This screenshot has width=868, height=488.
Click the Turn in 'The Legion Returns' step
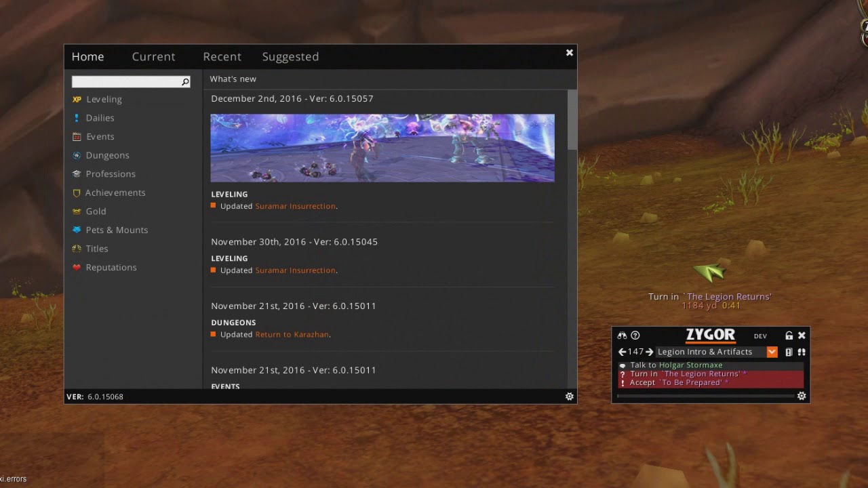pyautogui.click(x=711, y=374)
